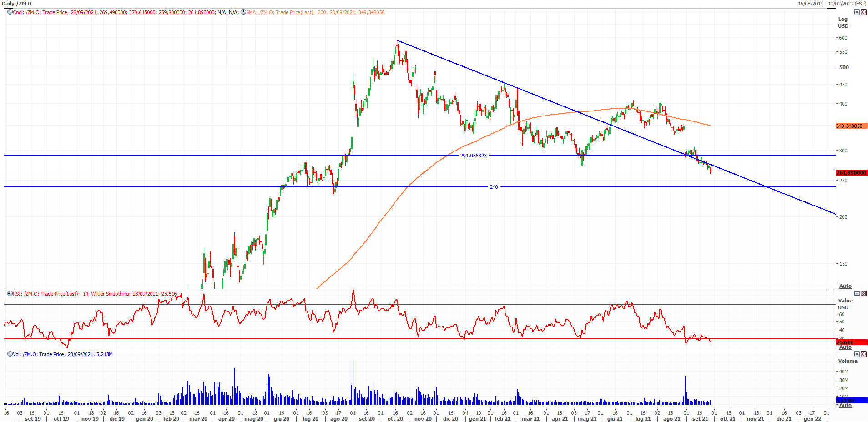Screen dimensions: 868x422
Task: Close the Volume panel
Action: point(863,354)
